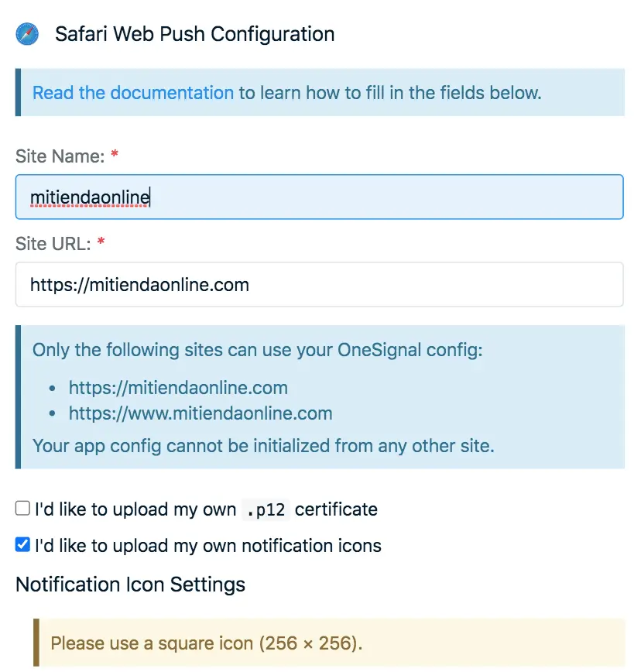Click the .p12 code label
634x672 pixels.
[265, 509]
